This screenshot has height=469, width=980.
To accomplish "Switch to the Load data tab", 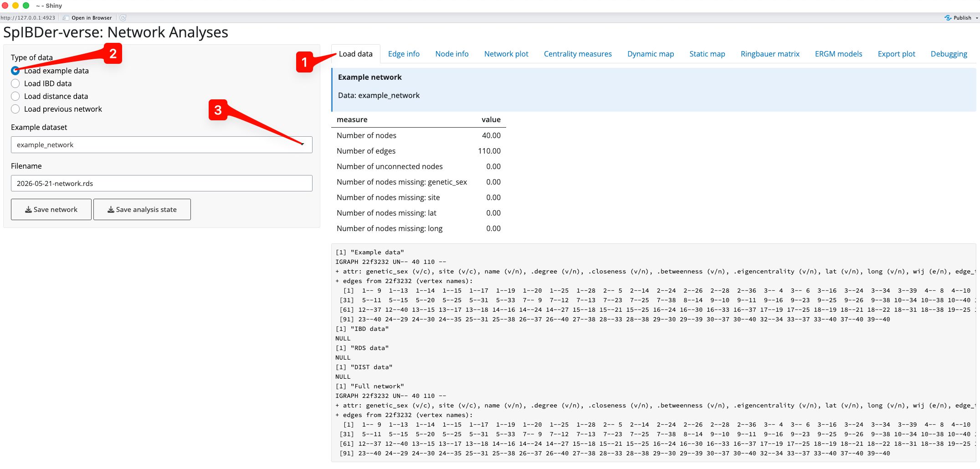I will click(355, 54).
